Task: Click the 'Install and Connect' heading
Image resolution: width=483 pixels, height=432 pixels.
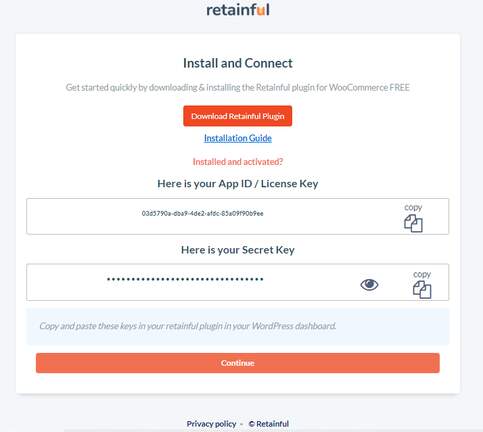Action: (238, 63)
